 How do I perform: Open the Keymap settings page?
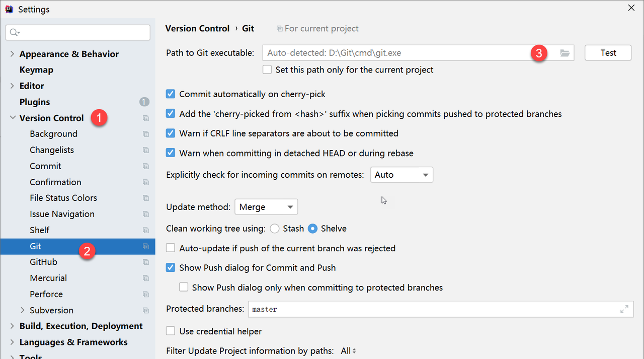(36, 70)
